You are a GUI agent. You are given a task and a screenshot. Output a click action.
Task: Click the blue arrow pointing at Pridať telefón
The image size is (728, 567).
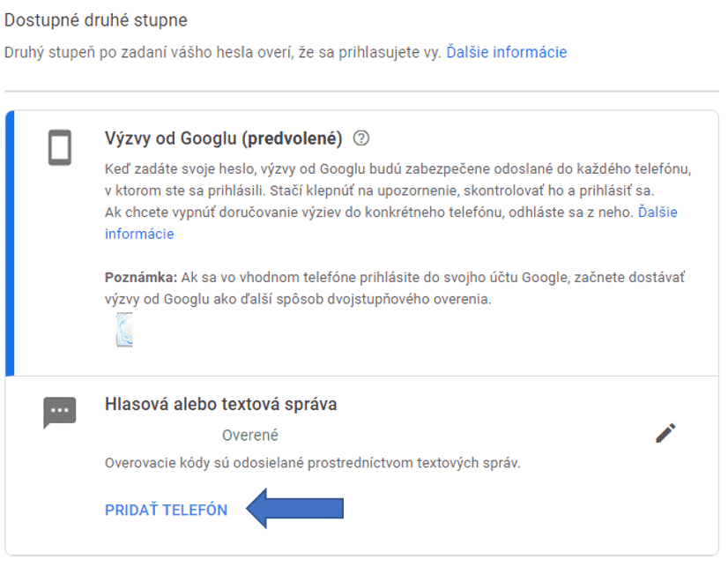[294, 509]
